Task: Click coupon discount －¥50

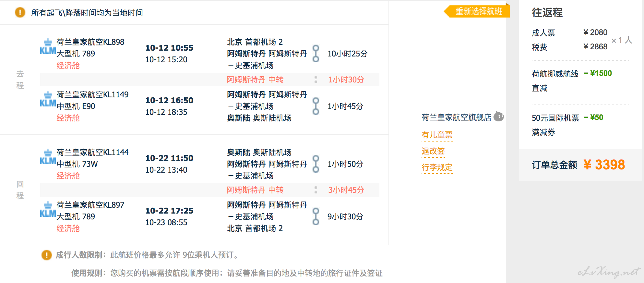Action: click(x=593, y=117)
